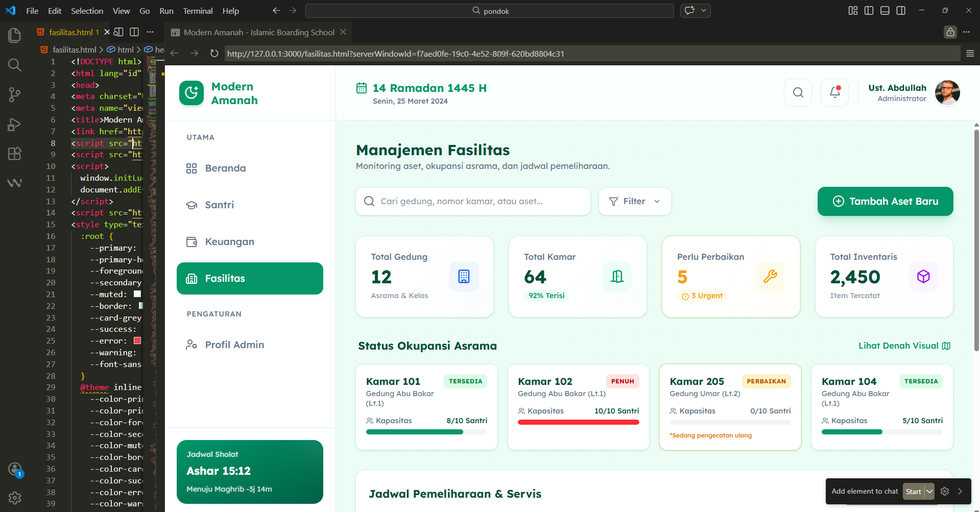Reload the browser preview page
Image resolution: width=980 pixels, height=512 pixels.
point(214,54)
